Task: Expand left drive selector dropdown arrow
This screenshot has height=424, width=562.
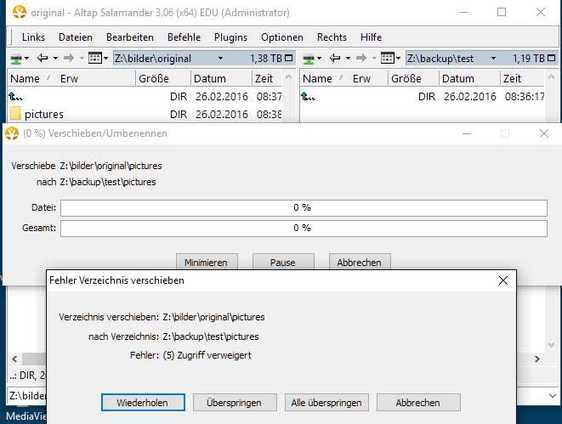Action: [x=27, y=58]
